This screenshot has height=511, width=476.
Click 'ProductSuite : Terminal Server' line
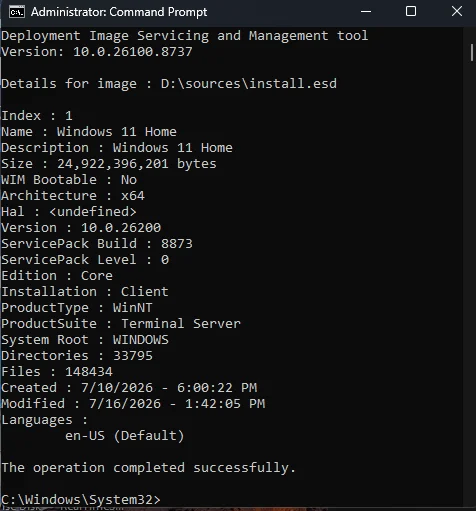pos(121,324)
